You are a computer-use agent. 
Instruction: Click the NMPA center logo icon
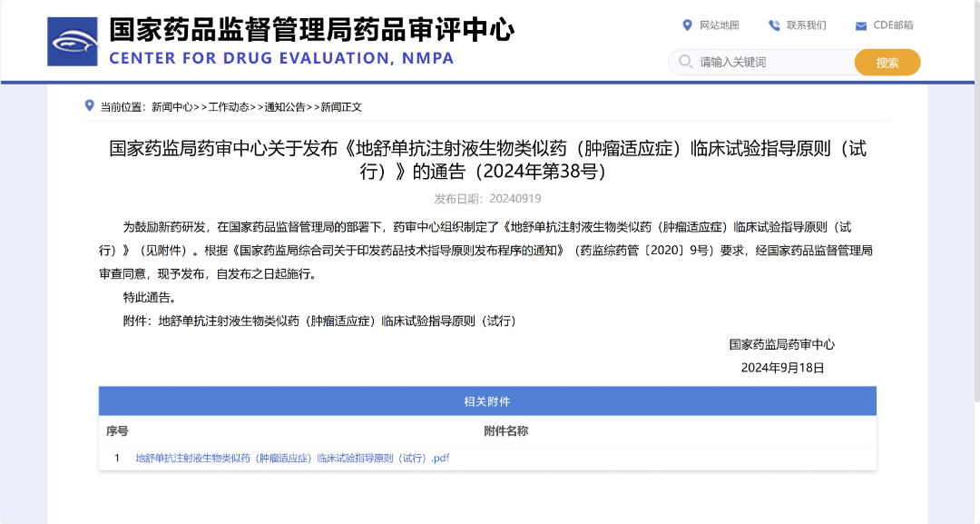coord(72,42)
